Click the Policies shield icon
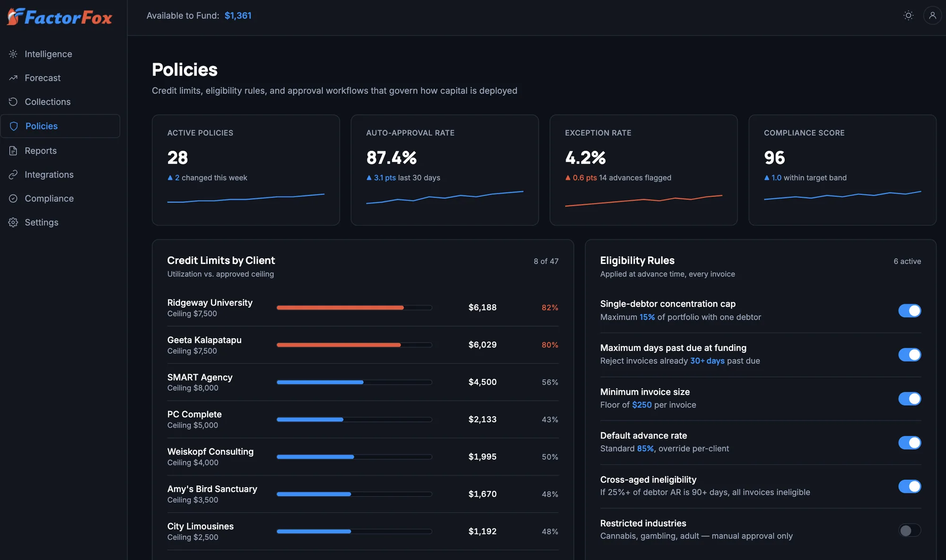The width and height of the screenshot is (946, 560). coord(14,126)
